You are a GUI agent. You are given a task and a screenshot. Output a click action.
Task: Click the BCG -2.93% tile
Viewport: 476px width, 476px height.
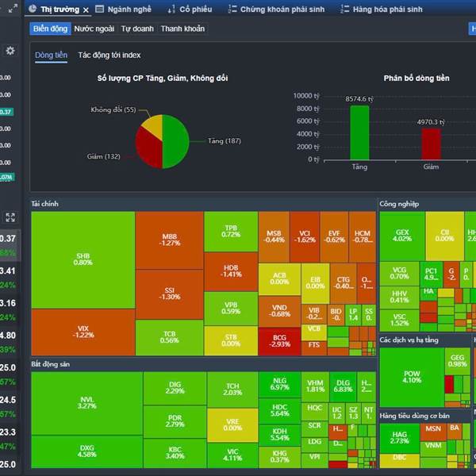pos(279,341)
